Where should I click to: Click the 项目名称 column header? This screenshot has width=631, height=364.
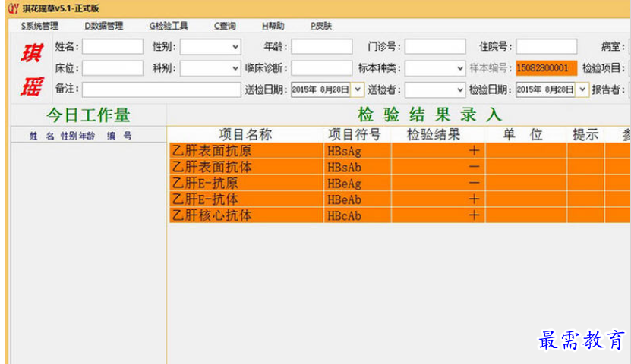245,135
